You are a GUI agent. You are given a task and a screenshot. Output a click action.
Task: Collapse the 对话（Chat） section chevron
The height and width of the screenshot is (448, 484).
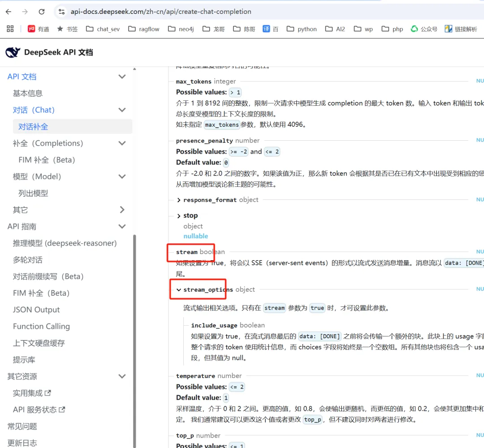pos(122,110)
